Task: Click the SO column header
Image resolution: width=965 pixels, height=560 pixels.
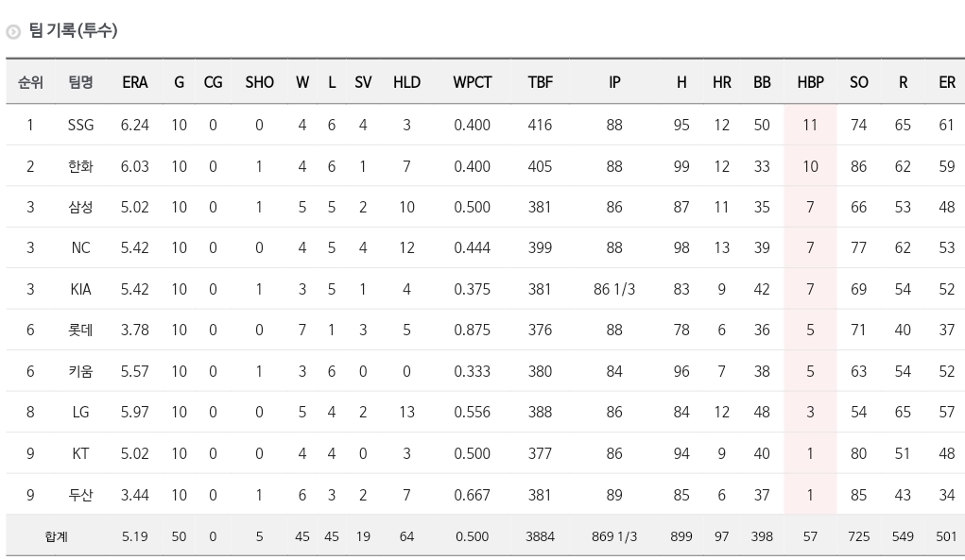Action: point(858,82)
